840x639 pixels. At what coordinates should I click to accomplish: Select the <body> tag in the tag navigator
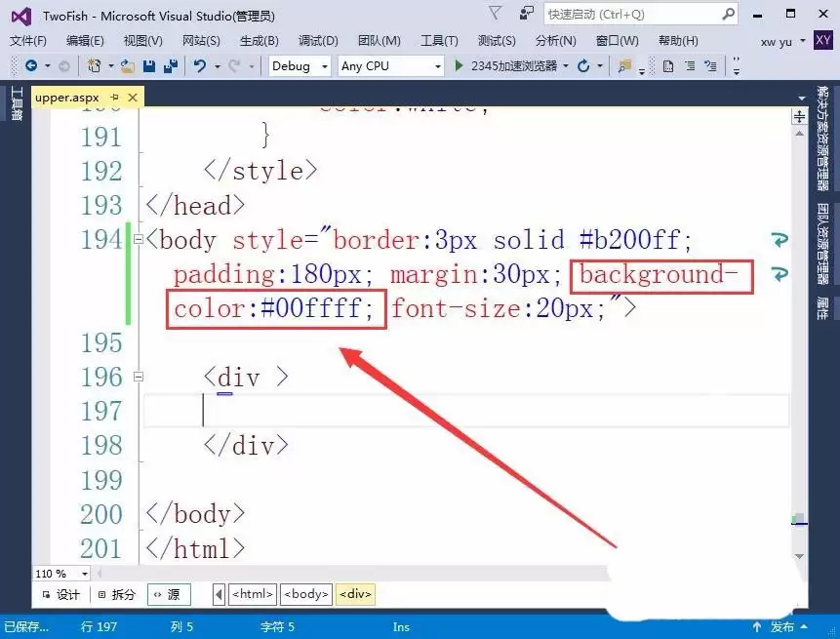(305, 593)
